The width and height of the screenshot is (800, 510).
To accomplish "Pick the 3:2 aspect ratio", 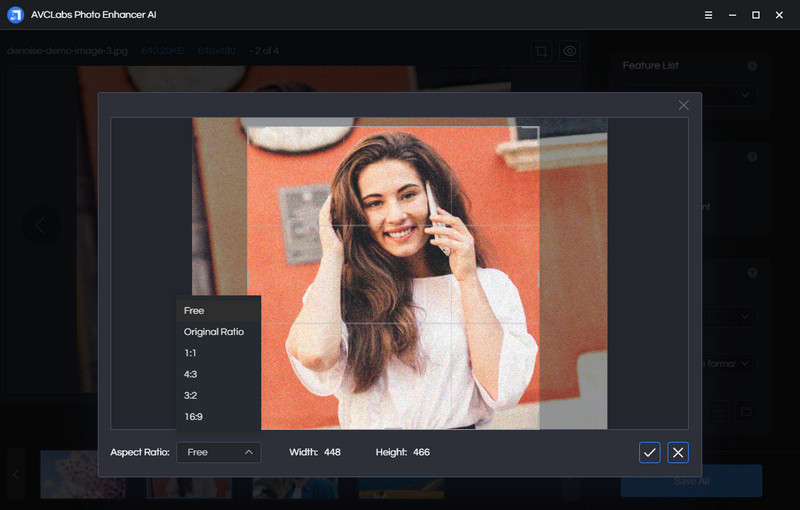I will 218,395.
